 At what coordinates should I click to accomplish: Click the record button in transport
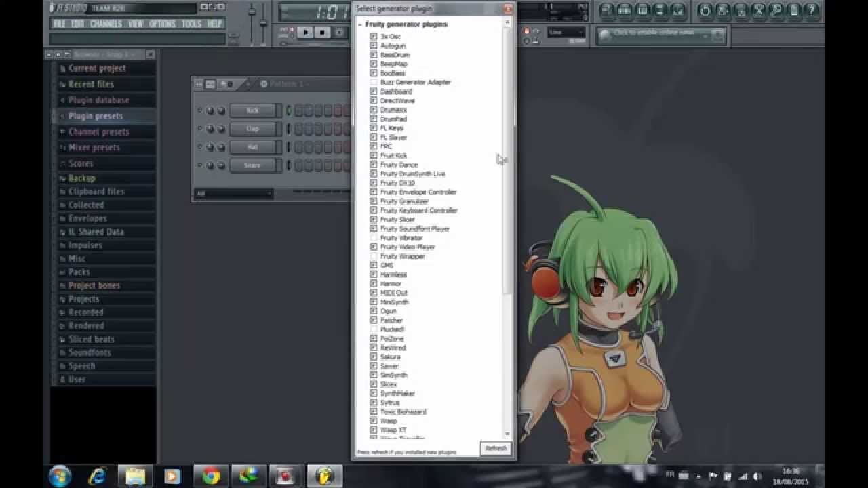point(340,32)
